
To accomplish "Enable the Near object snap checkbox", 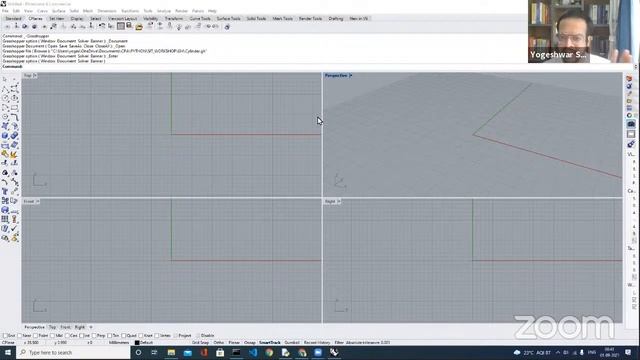I will 20,336.
